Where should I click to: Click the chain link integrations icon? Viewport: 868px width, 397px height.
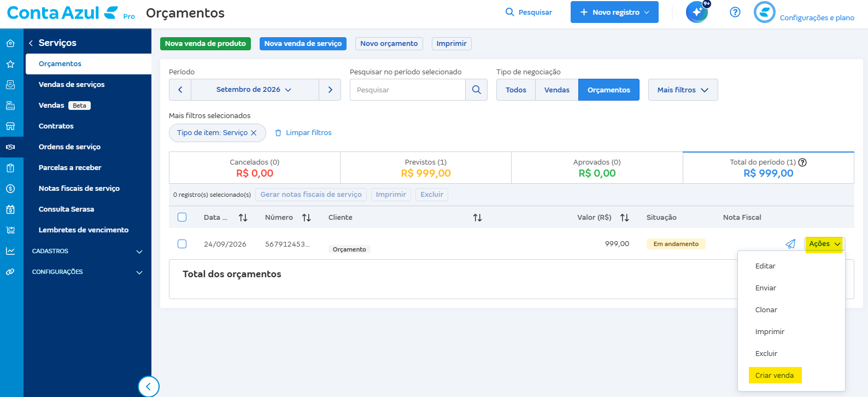coord(10,272)
